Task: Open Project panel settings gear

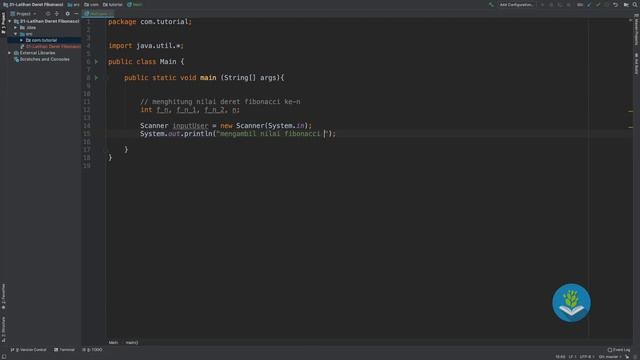Action: click(67, 14)
